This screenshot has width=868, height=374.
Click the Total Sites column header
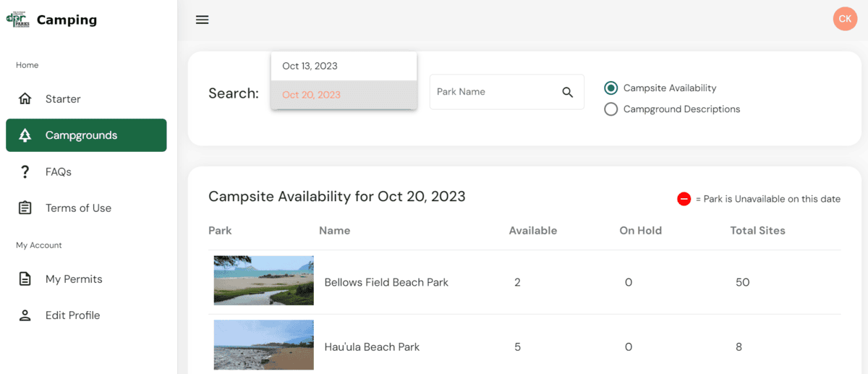point(757,231)
